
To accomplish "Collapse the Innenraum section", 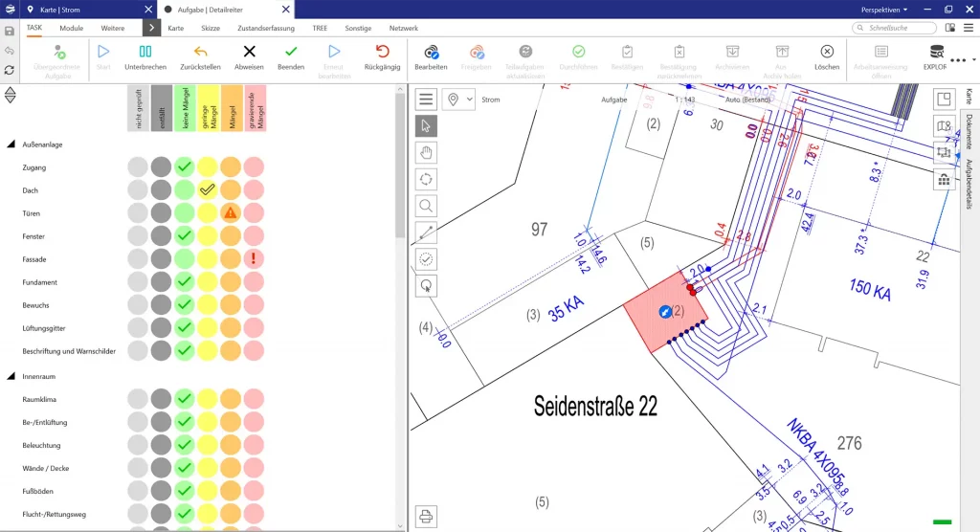I will 11,376.
